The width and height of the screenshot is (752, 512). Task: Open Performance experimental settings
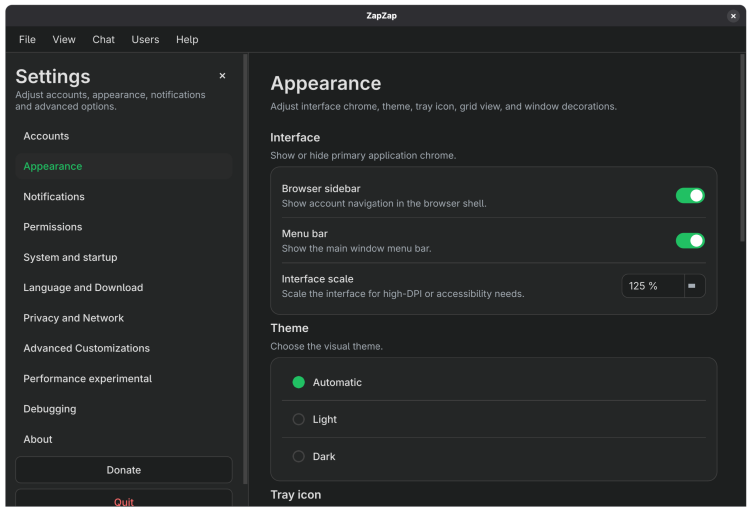[x=124, y=379]
